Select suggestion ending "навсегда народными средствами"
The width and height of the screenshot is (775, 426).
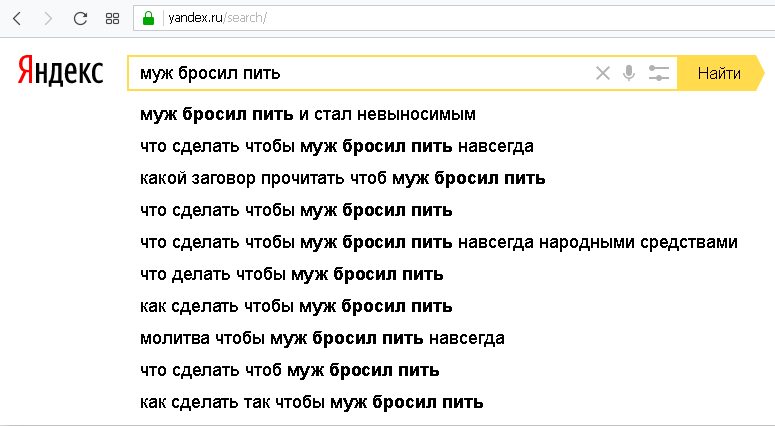[439, 242]
